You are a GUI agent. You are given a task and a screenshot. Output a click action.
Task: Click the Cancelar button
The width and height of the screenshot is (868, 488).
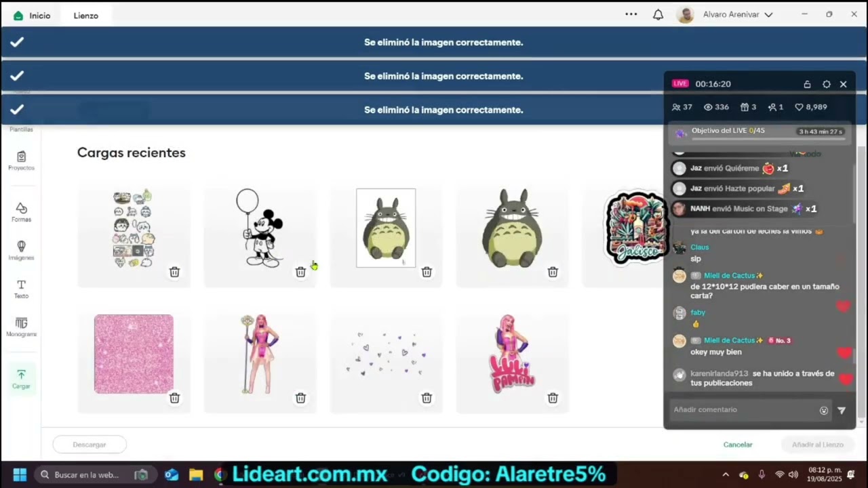pyautogui.click(x=738, y=445)
